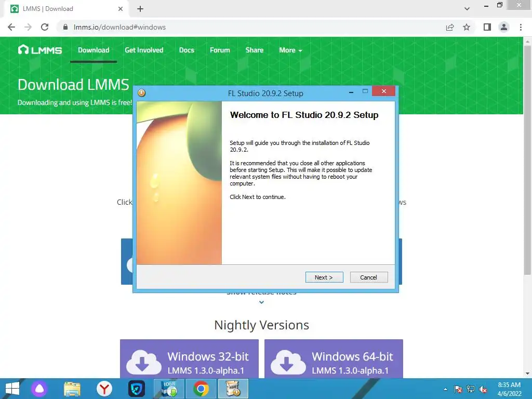Viewport: 532px width, 399px height.
Task: Click the FL Studio Setup title bar icon
Action: [x=141, y=92]
